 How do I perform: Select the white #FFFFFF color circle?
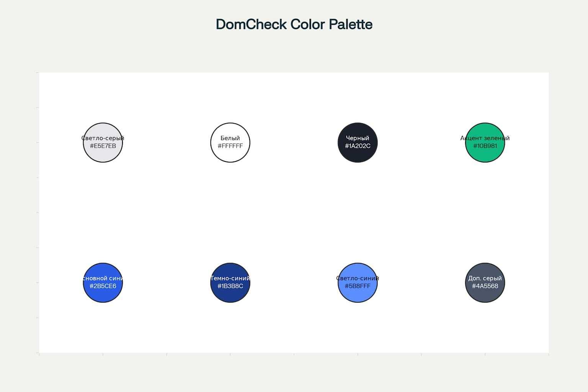230,142
